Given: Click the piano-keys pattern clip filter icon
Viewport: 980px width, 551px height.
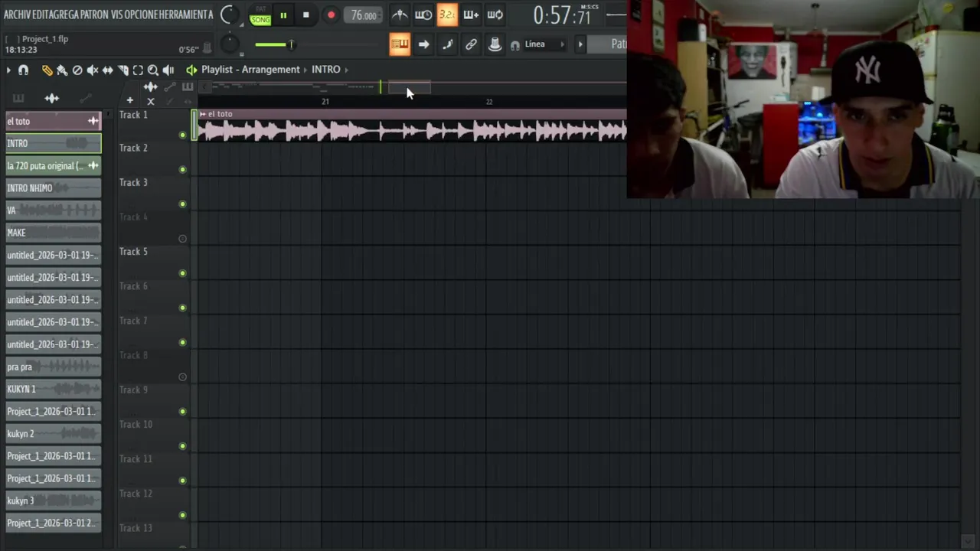Looking at the screenshot, I should (18, 98).
